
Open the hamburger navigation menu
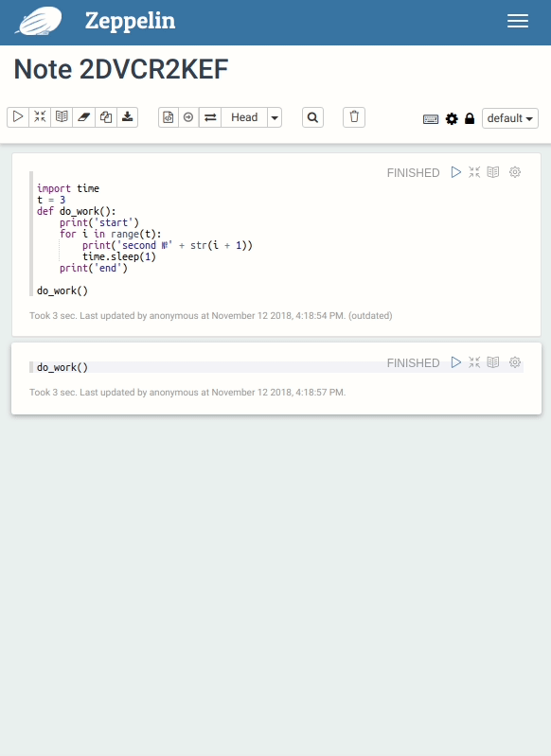click(x=518, y=21)
